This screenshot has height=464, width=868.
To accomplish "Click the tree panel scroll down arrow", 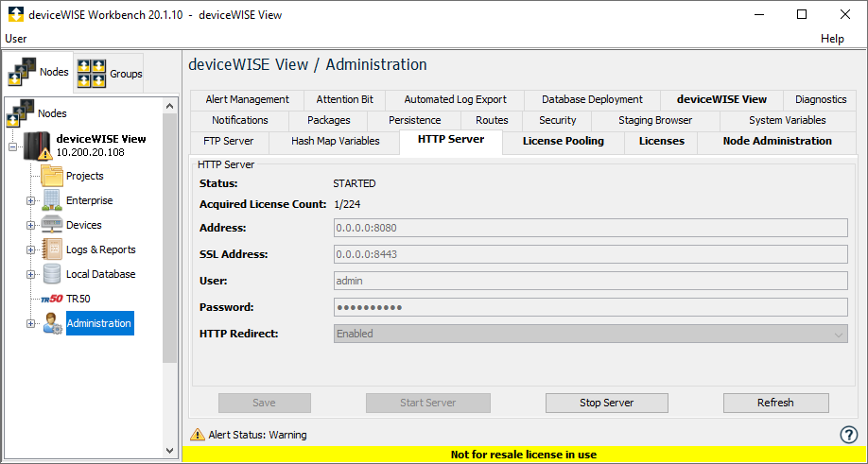I will pyautogui.click(x=170, y=450).
